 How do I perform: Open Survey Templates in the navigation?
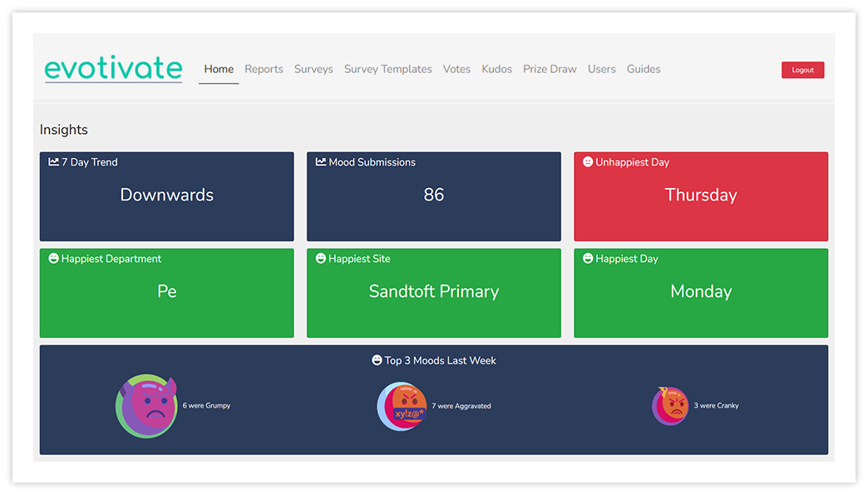tap(388, 69)
